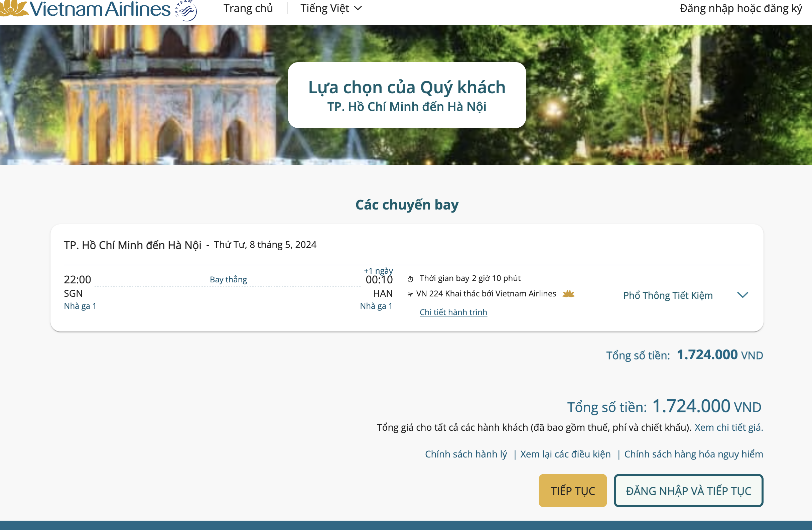
Task: Click VN 224 Khai thác bởi Vietnam Airlines text
Action: point(486,294)
